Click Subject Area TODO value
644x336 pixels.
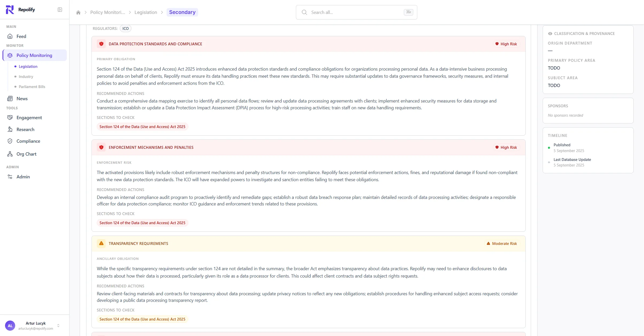(x=554, y=86)
